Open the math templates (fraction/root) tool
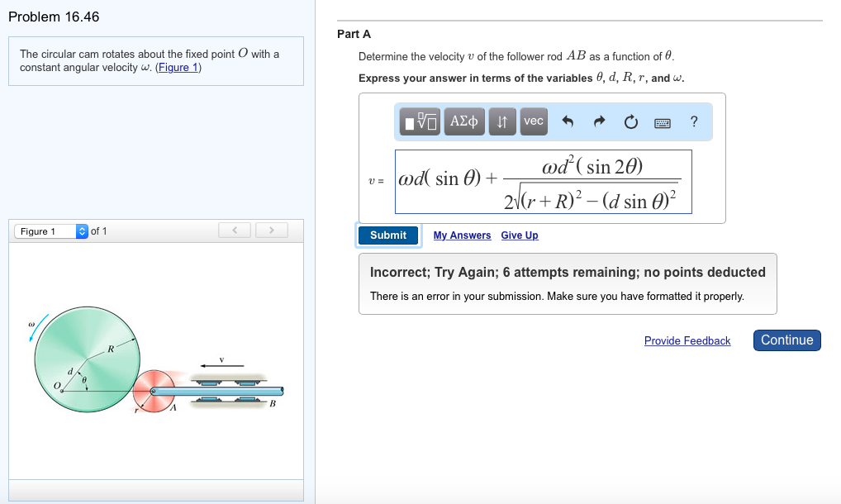The image size is (841, 504). click(x=420, y=121)
